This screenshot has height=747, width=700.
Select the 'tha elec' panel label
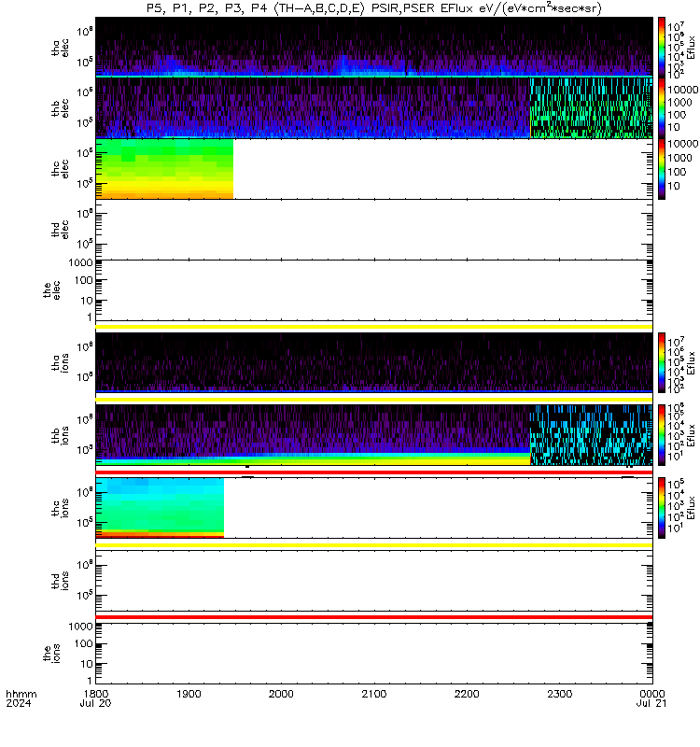click(61, 48)
